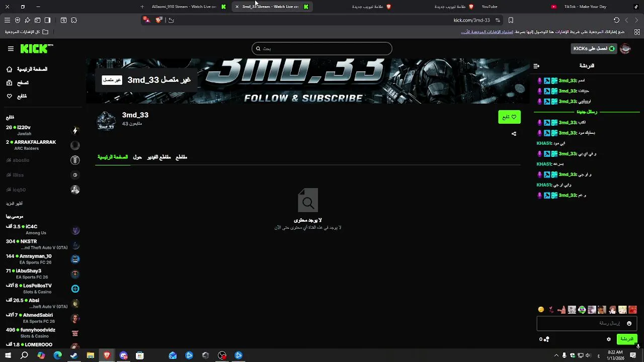Screen dimensions: 644x362
Task: Insert the yellow smiley quick emote
Action: point(541,310)
